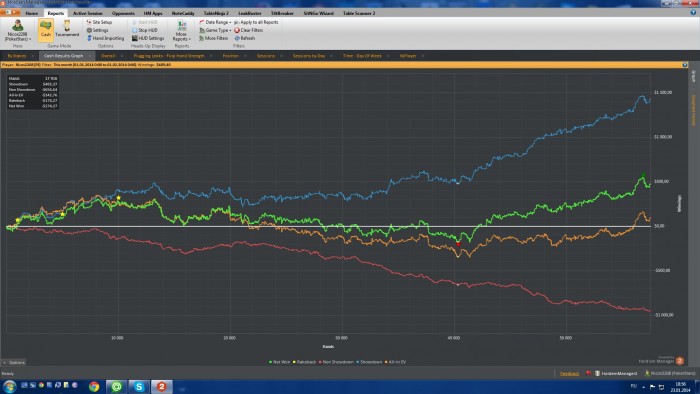The width and height of the screenshot is (700, 394).
Task: Click Clear Filters
Action: pos(249,30)
